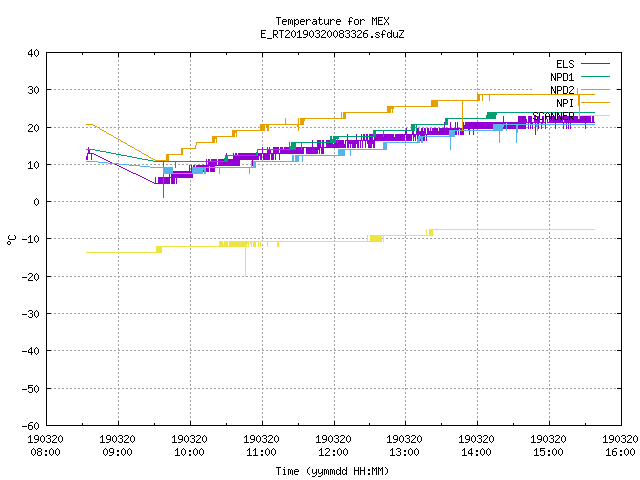Click the green NPD1 legend line sample
This screenshot has width=640, height=480.
595,76
